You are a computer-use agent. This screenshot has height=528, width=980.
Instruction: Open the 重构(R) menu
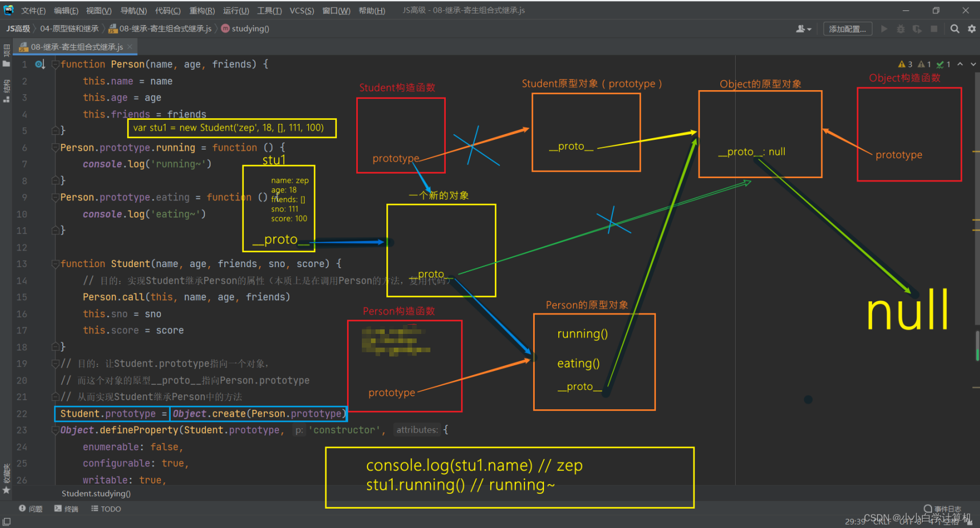(x=202, y=11)
